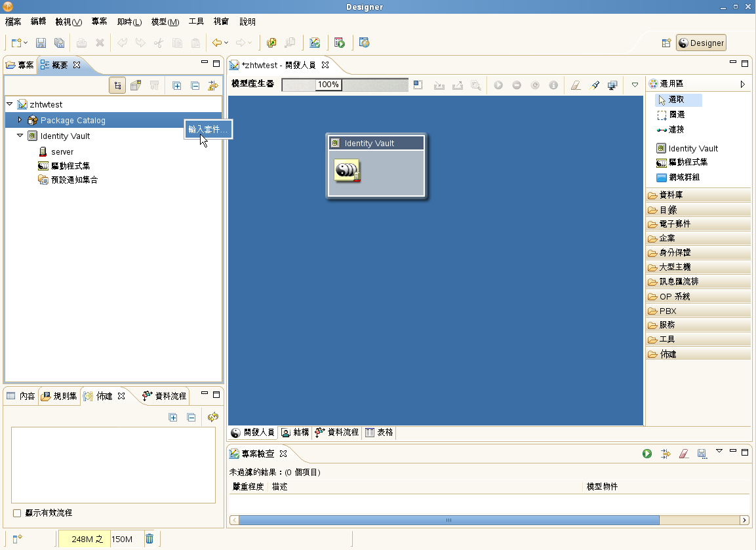The height and width of the screenshot is (550, 756).
Task: Expand the 企業 palette drawer
Action: (698, 238)
